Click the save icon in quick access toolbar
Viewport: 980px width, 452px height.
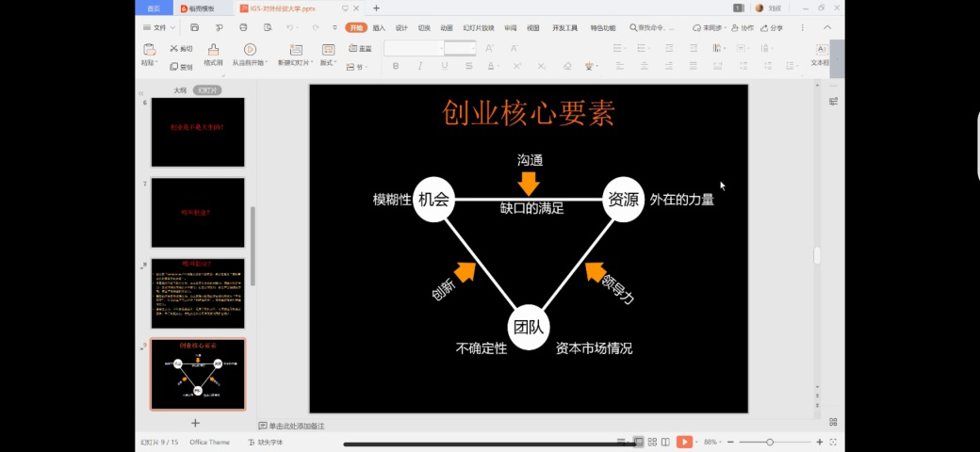click(194, 28)
